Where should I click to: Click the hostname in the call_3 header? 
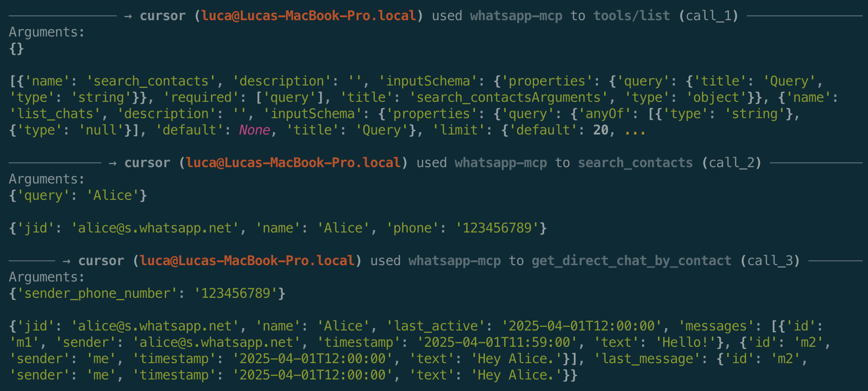[x=247, y=261]
